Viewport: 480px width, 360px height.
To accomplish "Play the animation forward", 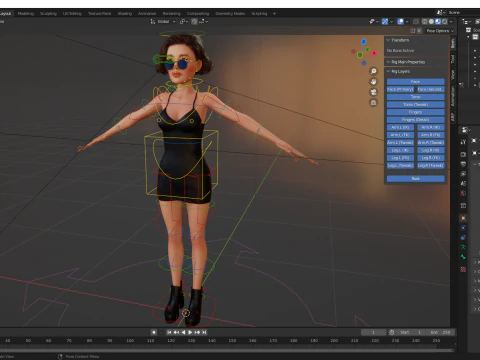I will pos(190,332).
